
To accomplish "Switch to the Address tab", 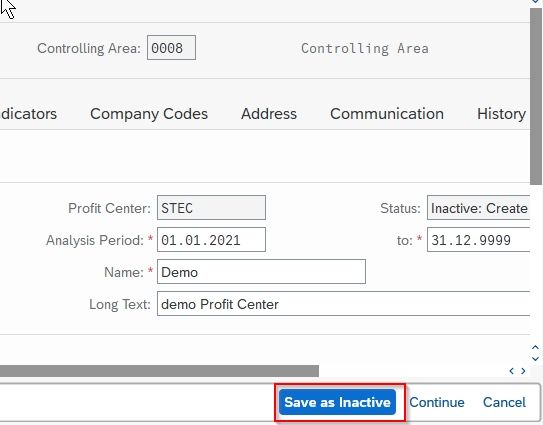I will pyautogui.click(x=269, y=114).
